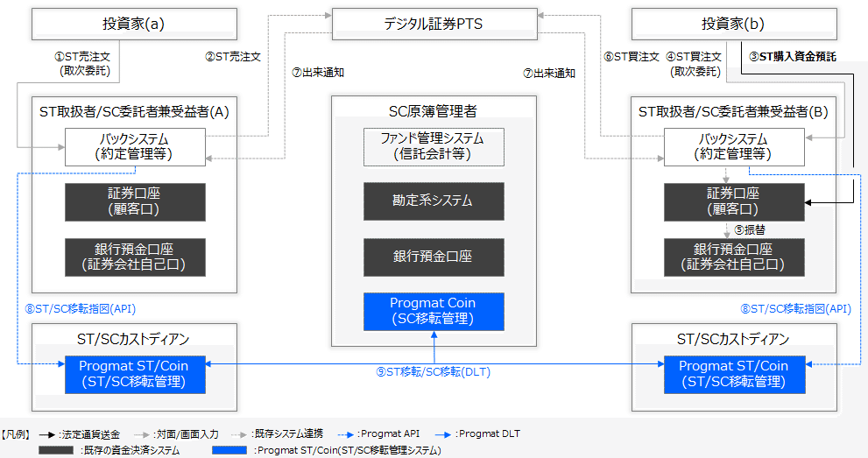Screen dimensions: 868x458
Task: Click Progmat ST/Coin box under panel (B)
Action: tap(734, 375)
